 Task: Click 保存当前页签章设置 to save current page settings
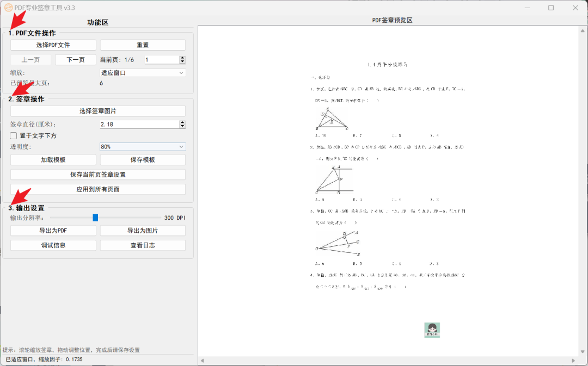point(97,173)
